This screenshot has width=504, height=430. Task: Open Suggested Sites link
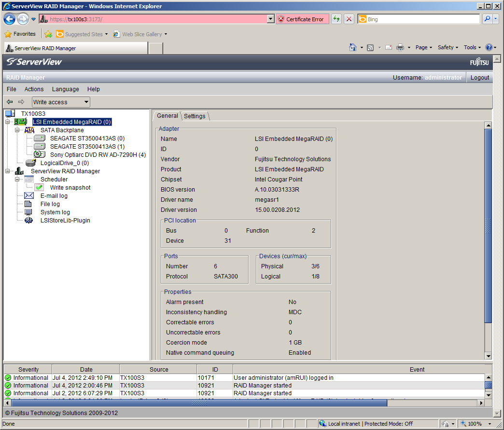coord(82,34)
